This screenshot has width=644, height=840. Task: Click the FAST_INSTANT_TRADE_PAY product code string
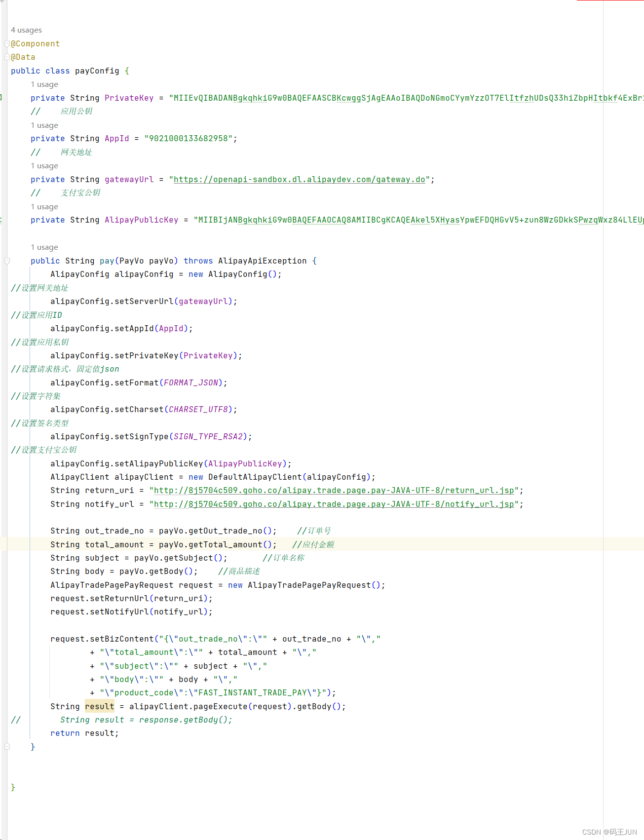tap(253, 693)
